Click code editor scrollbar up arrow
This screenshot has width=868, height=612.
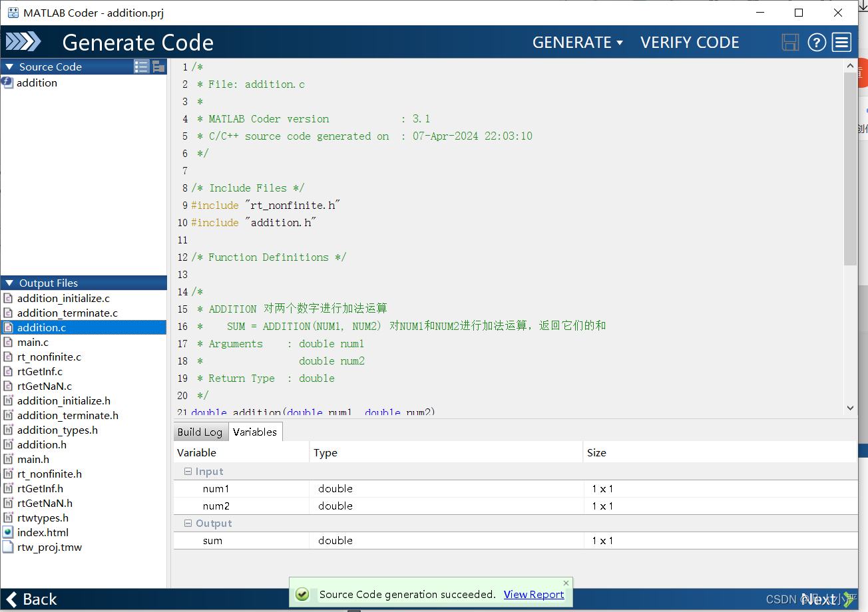[850, 66]
